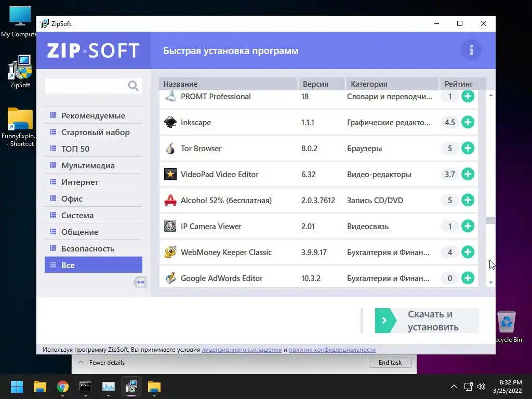The width and height of the screenshot is (532, 399).
Task: Open volume control in system tray
Action: point(481,387)
